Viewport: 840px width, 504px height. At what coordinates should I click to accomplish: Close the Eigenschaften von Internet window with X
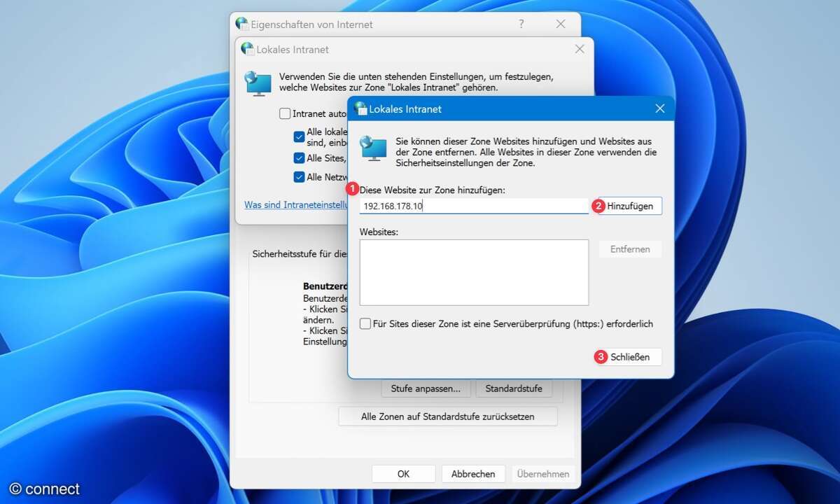[560, 24]
